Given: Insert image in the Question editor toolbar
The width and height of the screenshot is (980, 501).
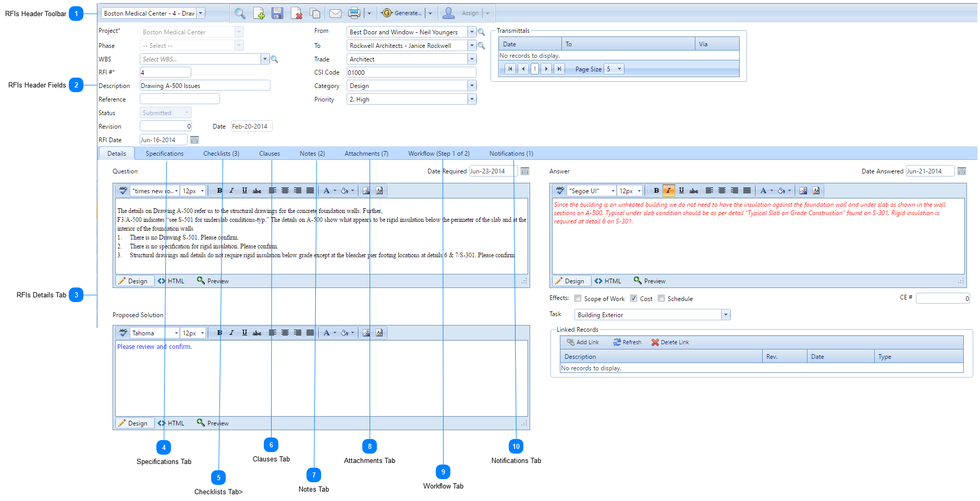Looking at the screenshot, I should point(366,191).
